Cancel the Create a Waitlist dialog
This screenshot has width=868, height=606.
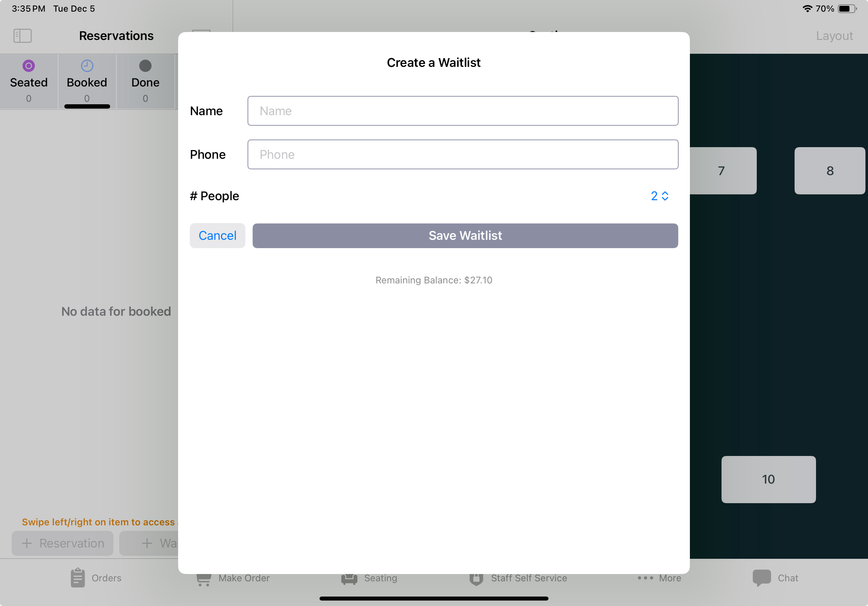(217, 235)
